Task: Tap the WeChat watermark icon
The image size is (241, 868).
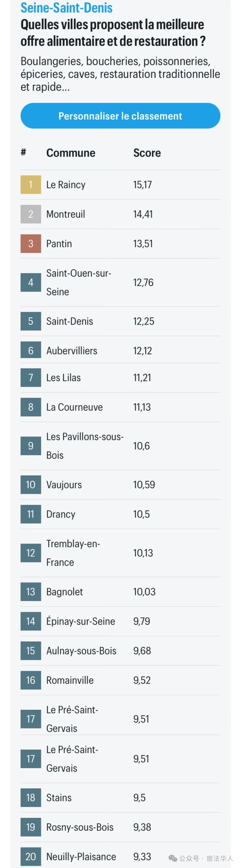Action: 173,858
